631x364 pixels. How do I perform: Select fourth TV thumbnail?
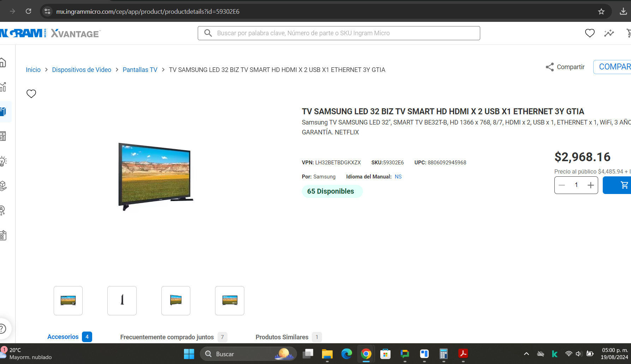click(230, 301)
